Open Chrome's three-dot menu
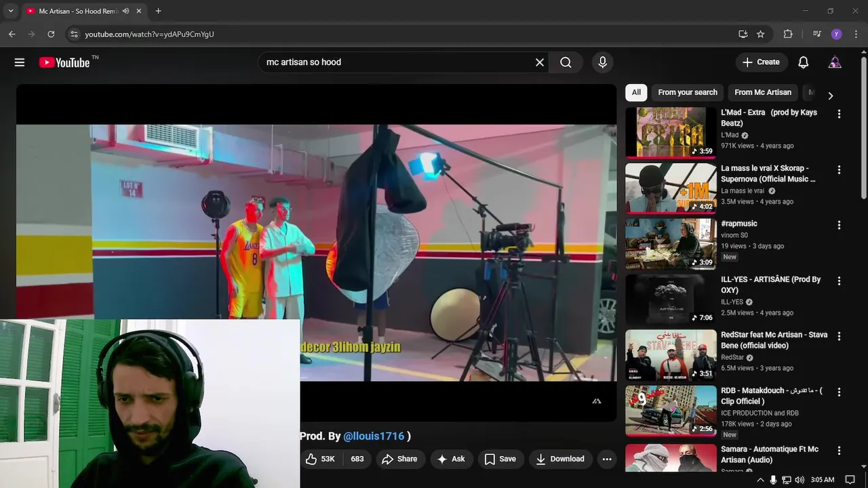 pos(856,34)
